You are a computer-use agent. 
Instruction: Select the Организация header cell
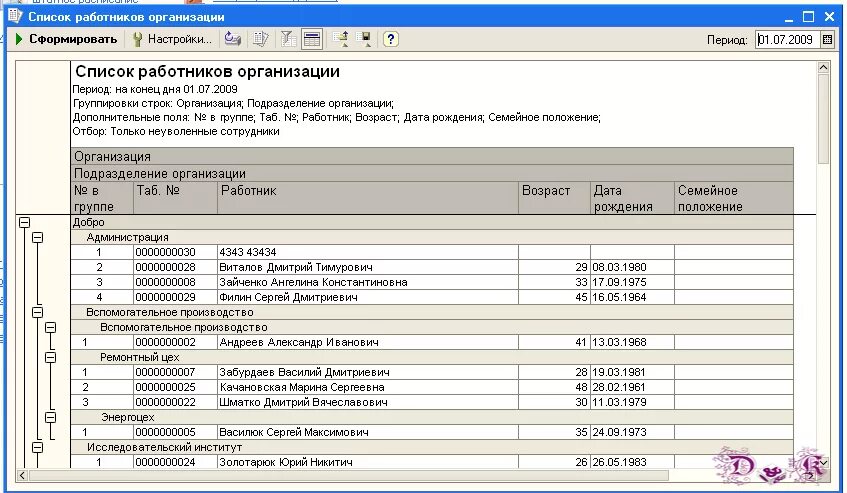pyautogui.click(x=432, y=157)
